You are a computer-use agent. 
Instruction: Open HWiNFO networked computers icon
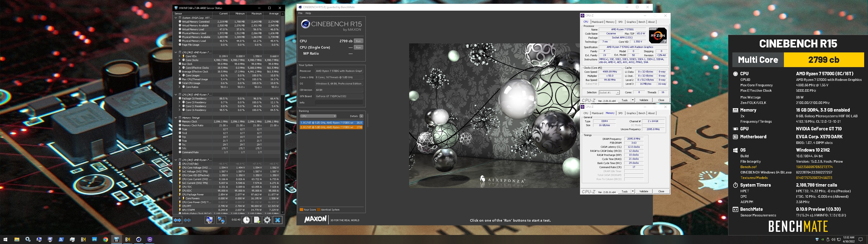[221, 220]
